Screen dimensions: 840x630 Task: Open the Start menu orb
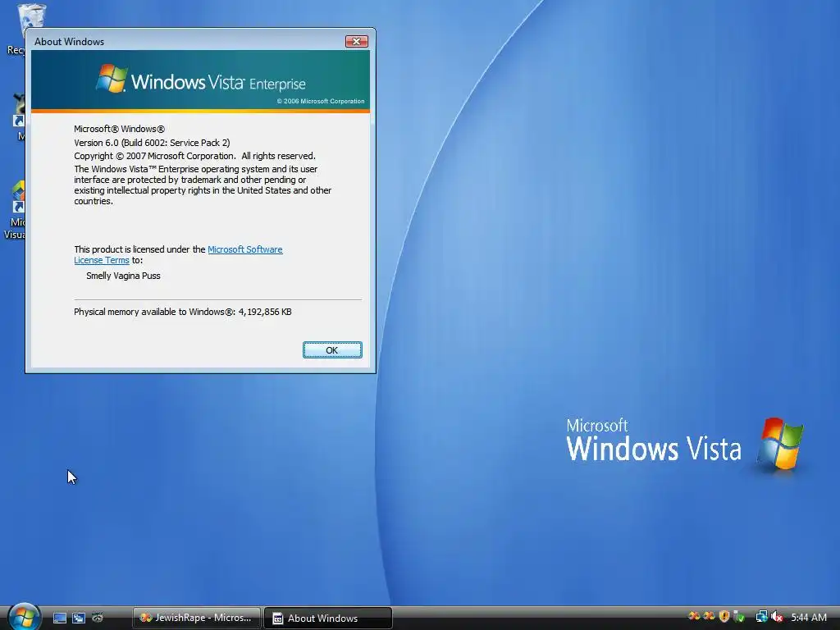[24, 617]
